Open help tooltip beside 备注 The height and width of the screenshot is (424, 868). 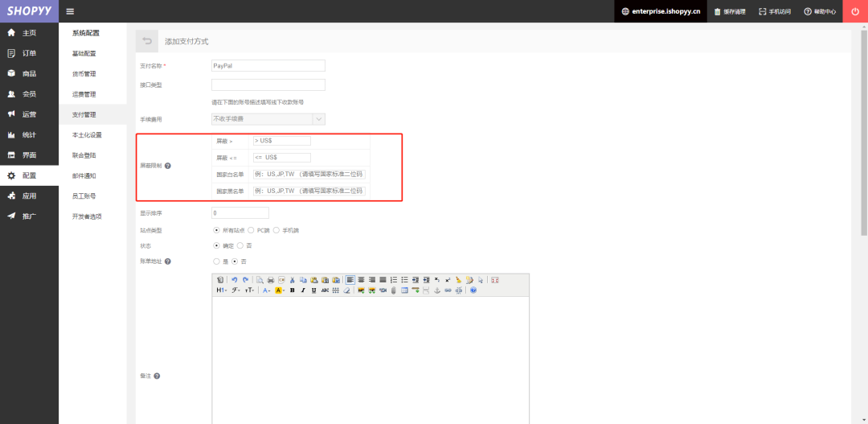pyautogui.click(x=157, y=376)
